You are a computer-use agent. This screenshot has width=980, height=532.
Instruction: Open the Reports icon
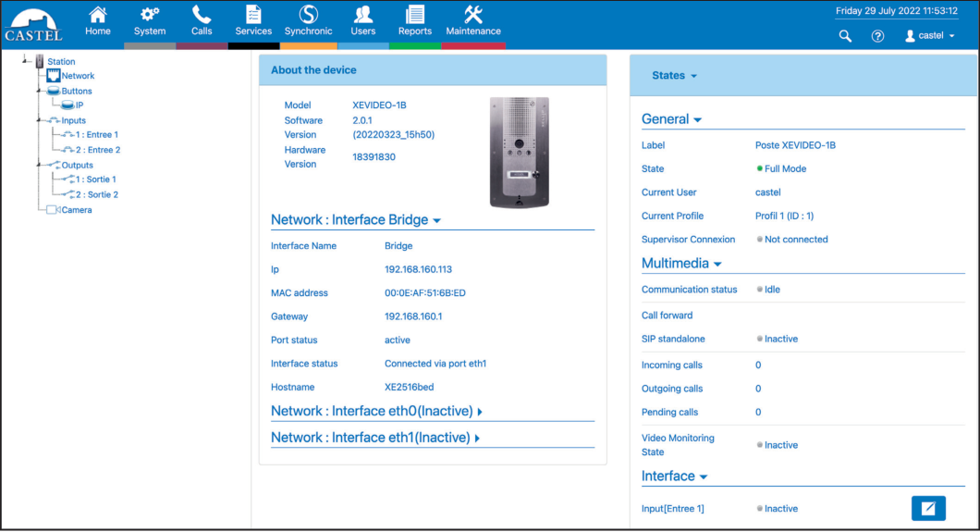click(414, 15)
